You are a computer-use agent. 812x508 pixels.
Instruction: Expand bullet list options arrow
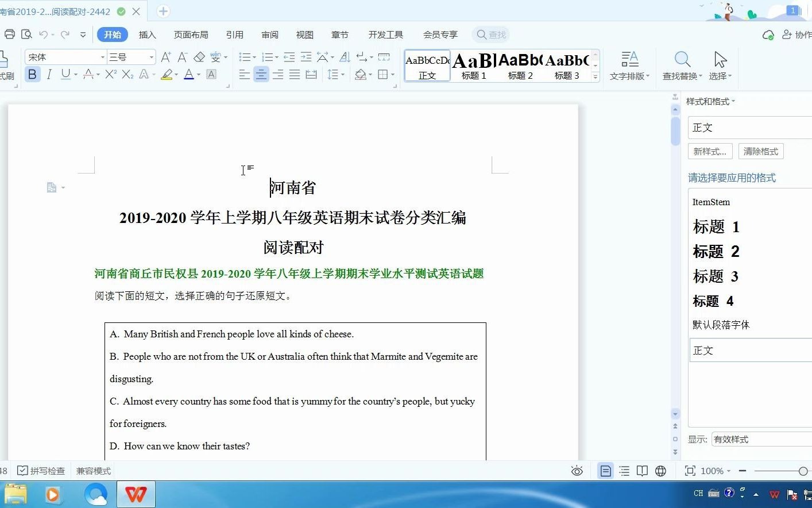[254, 57]
